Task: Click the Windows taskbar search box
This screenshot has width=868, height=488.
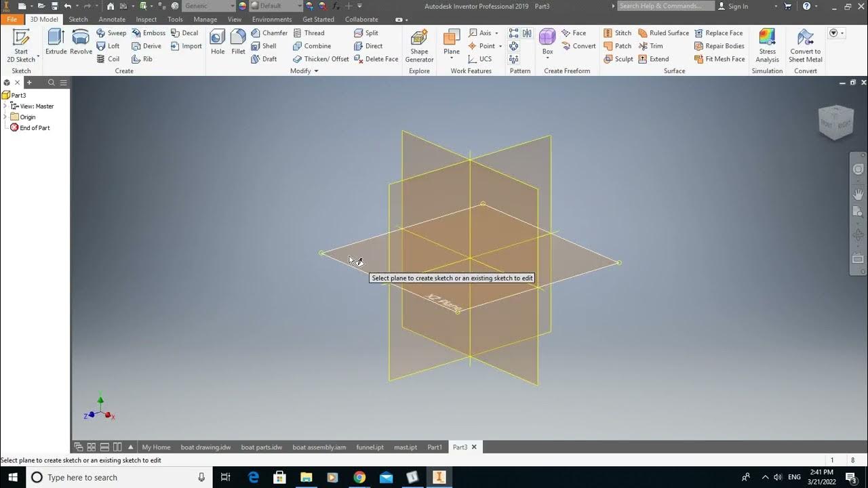Action: 118,477
